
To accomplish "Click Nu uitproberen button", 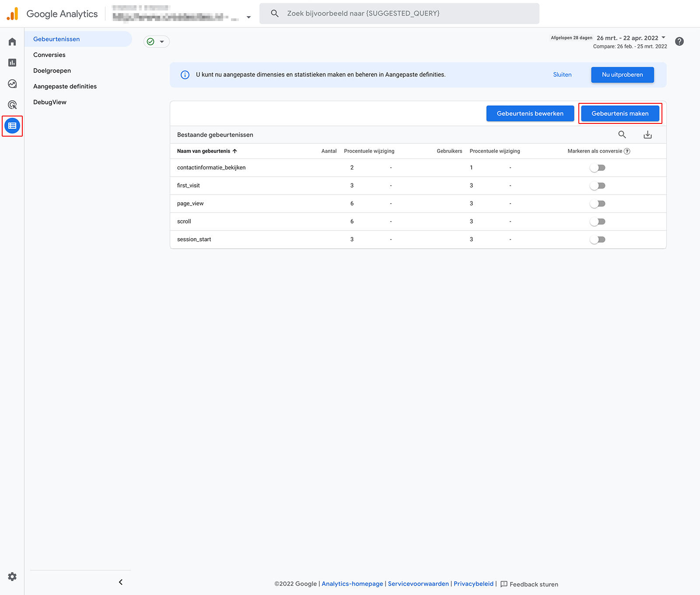I will click(x=622, y=75).
